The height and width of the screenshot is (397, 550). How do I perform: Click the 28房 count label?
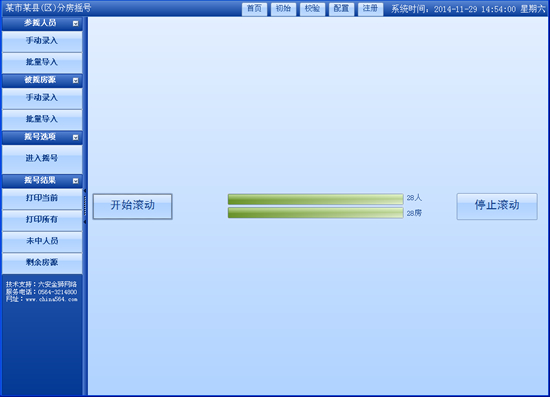pyautogui.click(x=414, y=213)
